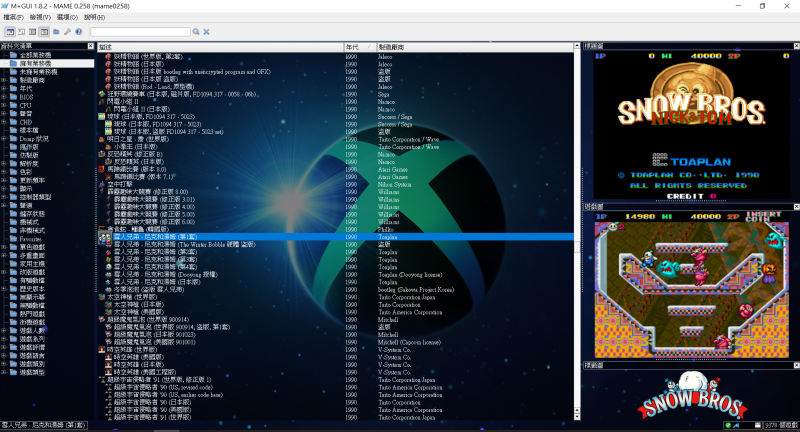Open settings via the wrench toolbar icon

[67, 32]
